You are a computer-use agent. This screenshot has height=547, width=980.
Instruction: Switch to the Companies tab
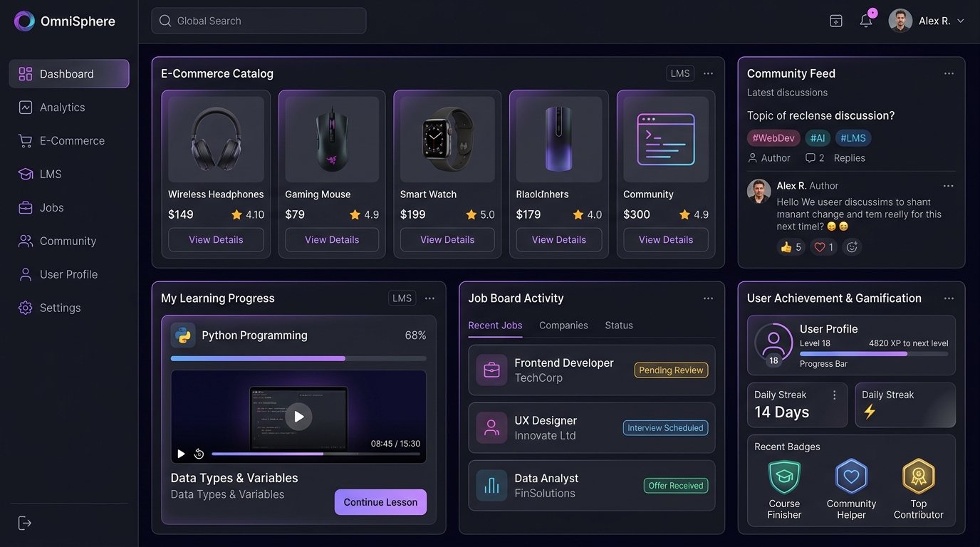coord(563,325)
